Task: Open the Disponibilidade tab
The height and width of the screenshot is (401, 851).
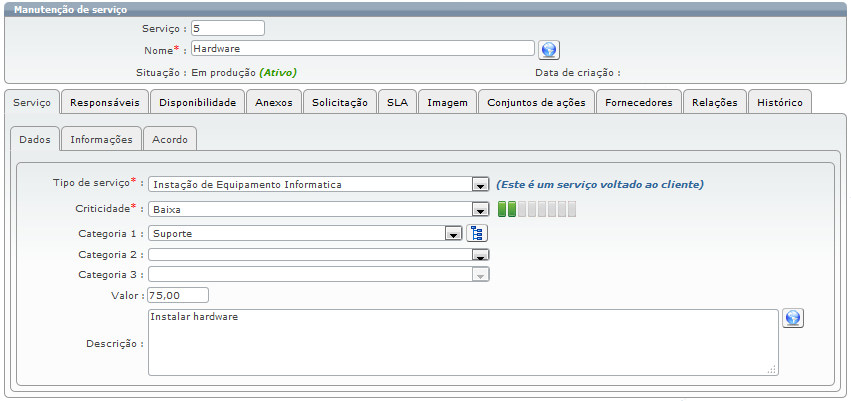Action: [x=197, y=102]
